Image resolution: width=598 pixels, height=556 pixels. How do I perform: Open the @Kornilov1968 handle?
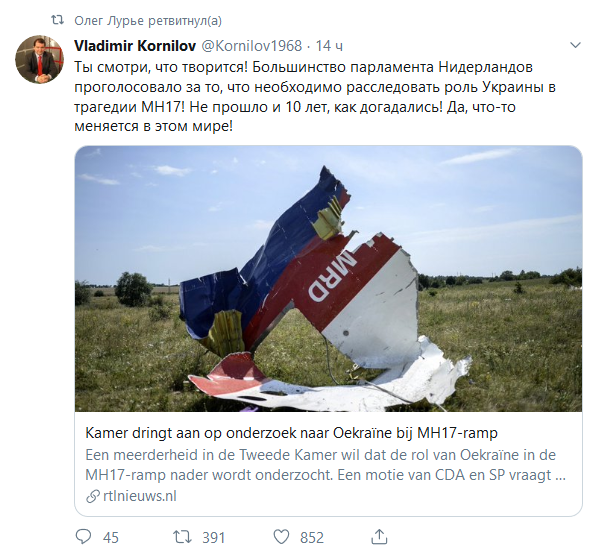pos(251,46)
